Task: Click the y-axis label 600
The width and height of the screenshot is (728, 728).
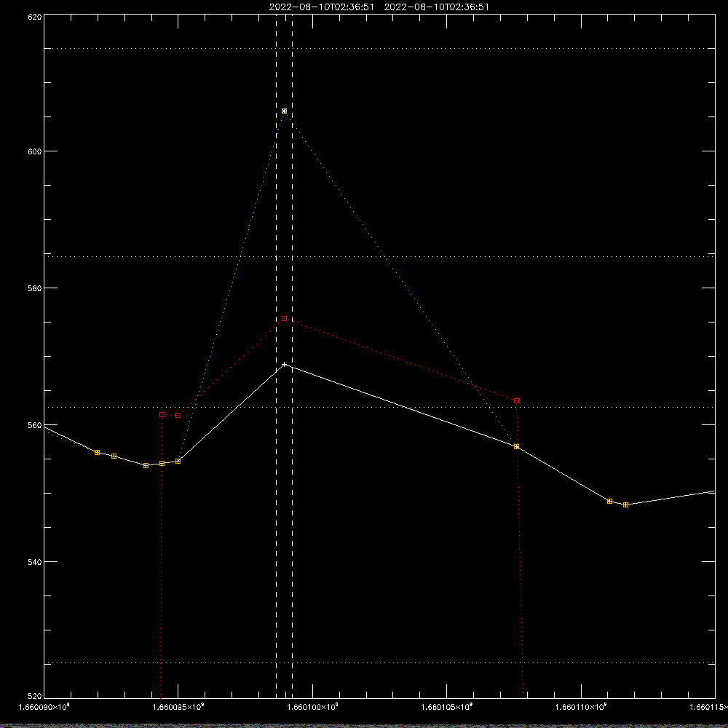Action: 35,152
